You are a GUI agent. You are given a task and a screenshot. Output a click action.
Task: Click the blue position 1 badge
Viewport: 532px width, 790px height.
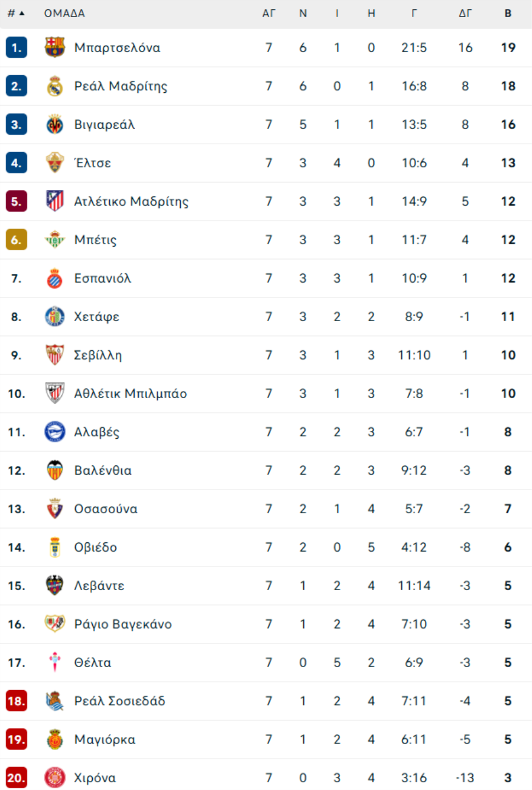point(17,48)
